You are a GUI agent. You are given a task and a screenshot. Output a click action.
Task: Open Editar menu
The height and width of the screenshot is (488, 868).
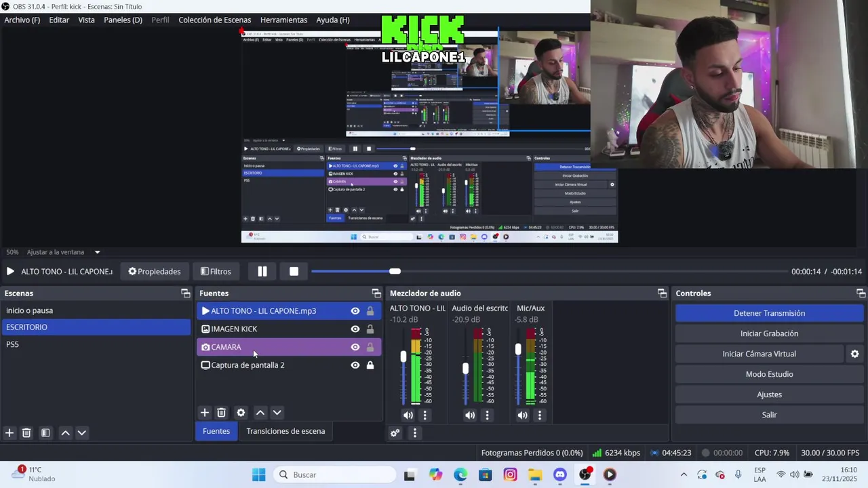click(x=59, y=20)
